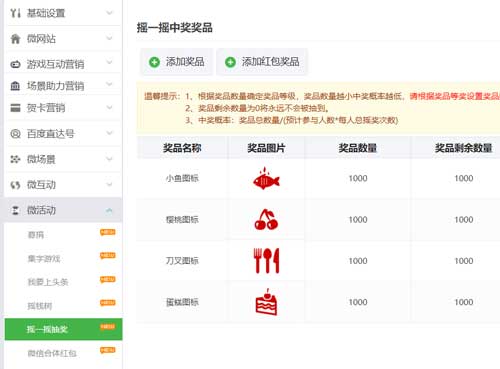500x369 pixels.
Task: Open the 募捐 submenu item
Action: (36, 235)
